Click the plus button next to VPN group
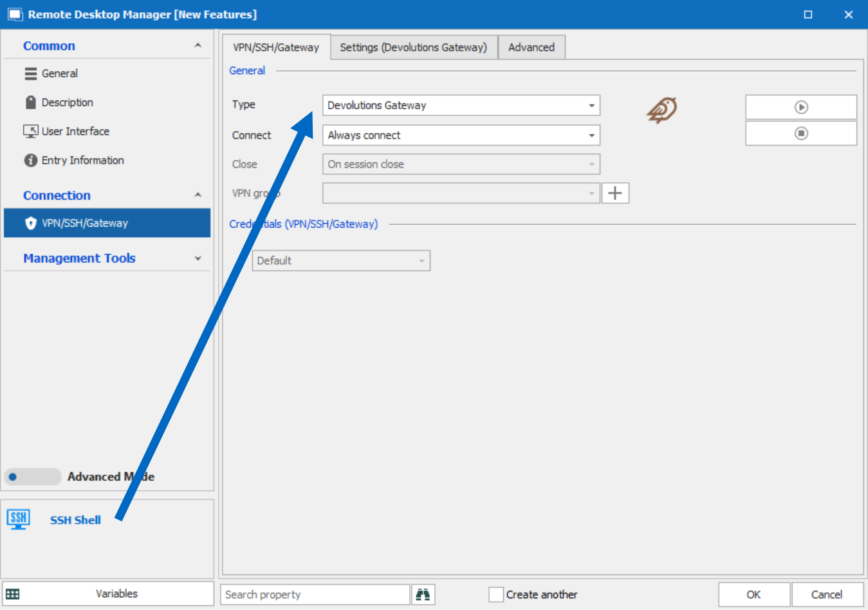Viewport: 868px width, 610px height. click(615, 193)
